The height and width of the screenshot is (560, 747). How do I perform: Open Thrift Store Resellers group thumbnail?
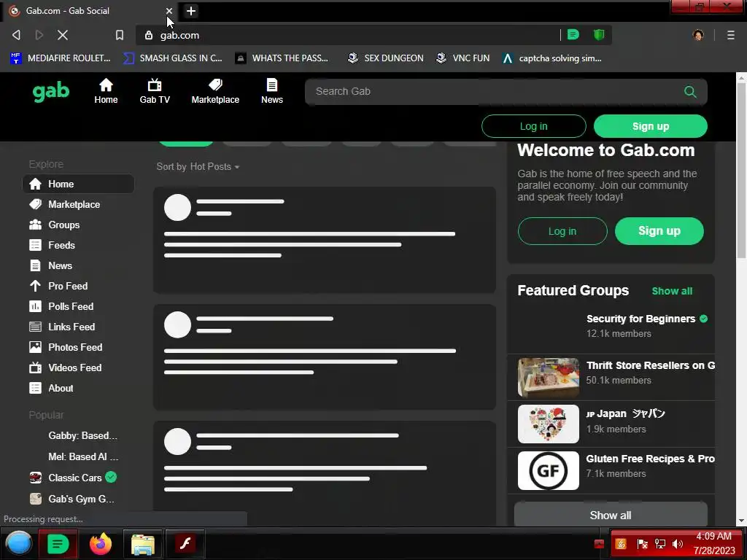(x=549, y=378)
